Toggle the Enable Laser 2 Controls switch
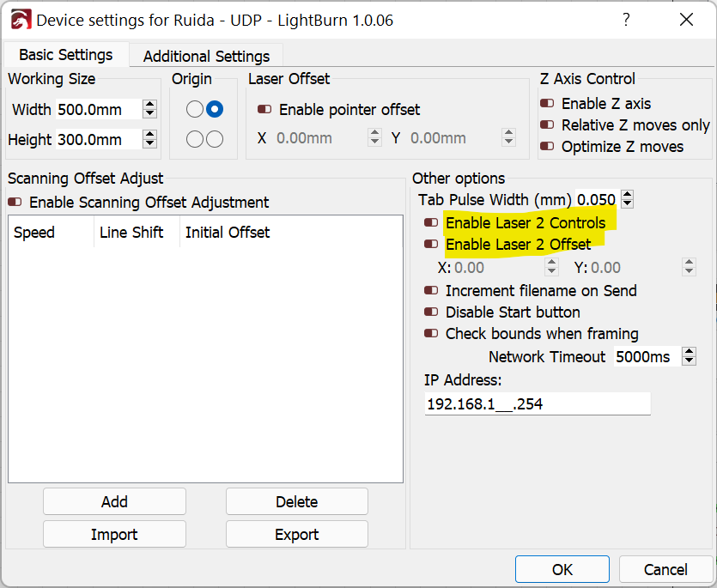Image resolution: width=717 pixels, height=588 pixels. (x=431, y=222)
